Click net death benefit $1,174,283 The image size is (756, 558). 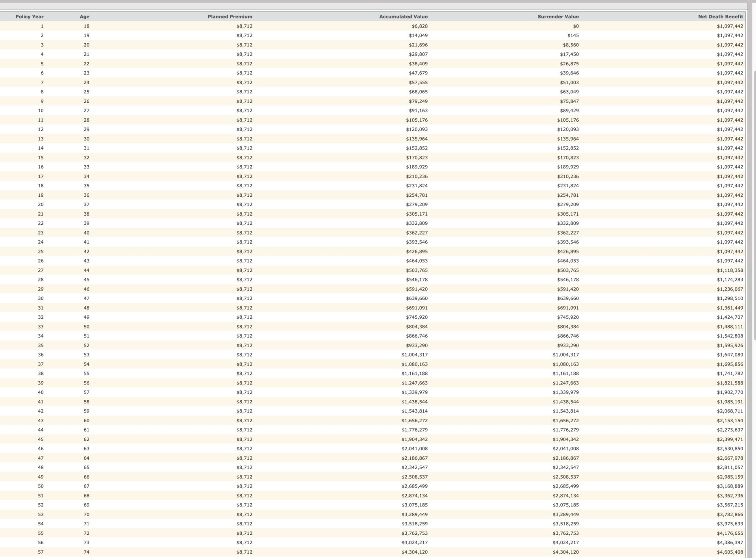730,279
